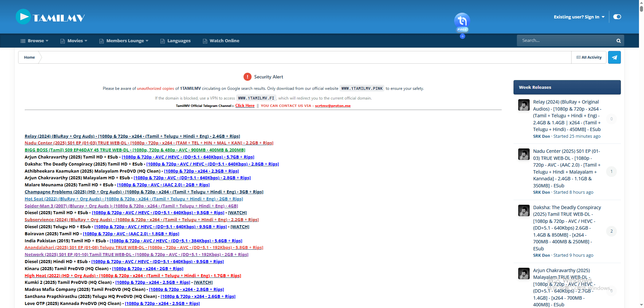Click the Browse hamburger icon

22,41
